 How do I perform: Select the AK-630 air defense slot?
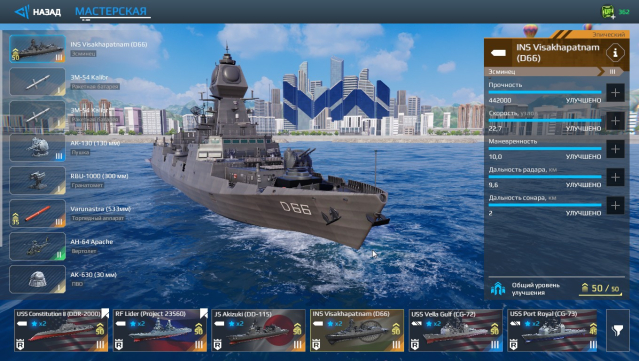tap(37, 280)
